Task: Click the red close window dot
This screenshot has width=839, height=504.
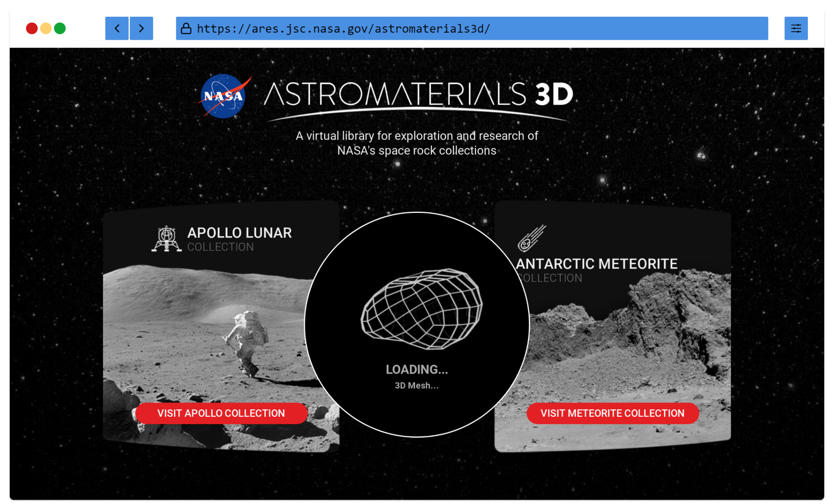Action: tap(32, 28)
